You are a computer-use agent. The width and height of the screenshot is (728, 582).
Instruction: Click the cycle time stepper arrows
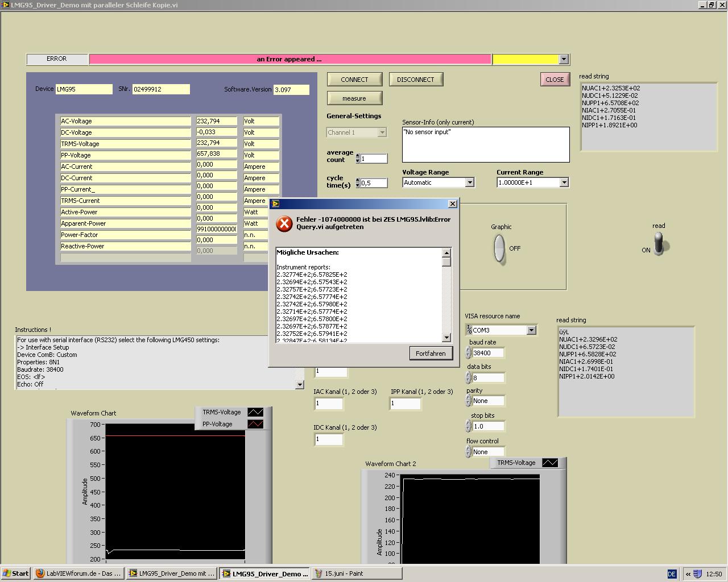(357, 183)
